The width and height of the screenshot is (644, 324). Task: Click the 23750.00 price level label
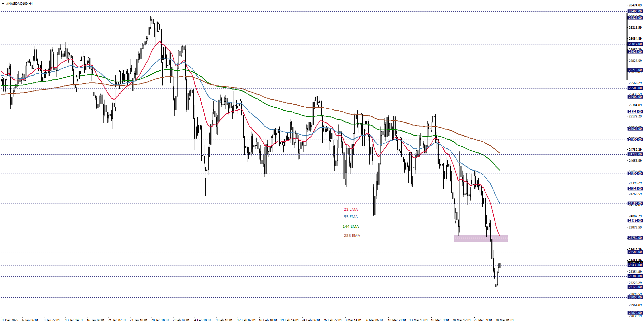[x=635, y=238]
